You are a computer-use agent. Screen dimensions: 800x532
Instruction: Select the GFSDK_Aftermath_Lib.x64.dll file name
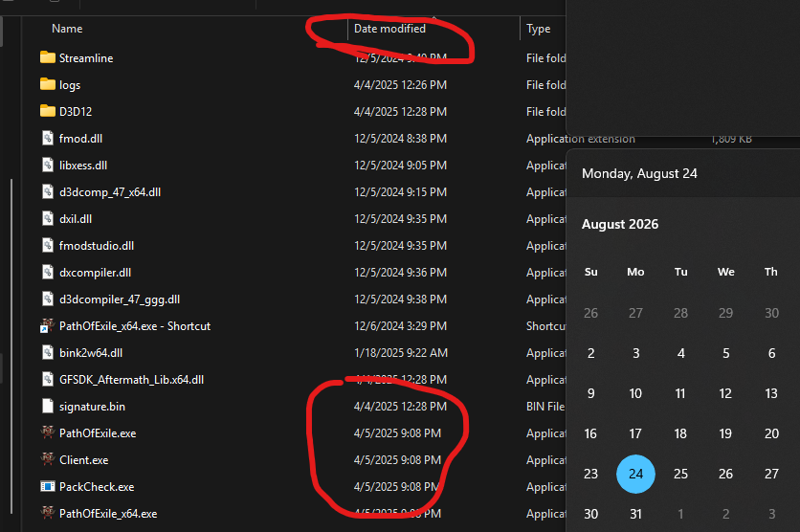[132, 380]
